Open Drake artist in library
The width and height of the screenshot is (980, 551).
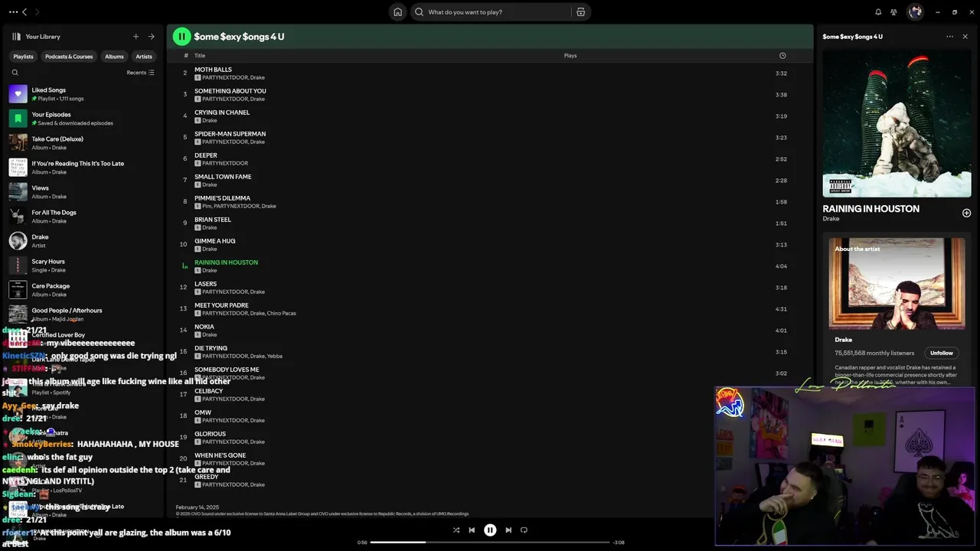coord(83,241)
